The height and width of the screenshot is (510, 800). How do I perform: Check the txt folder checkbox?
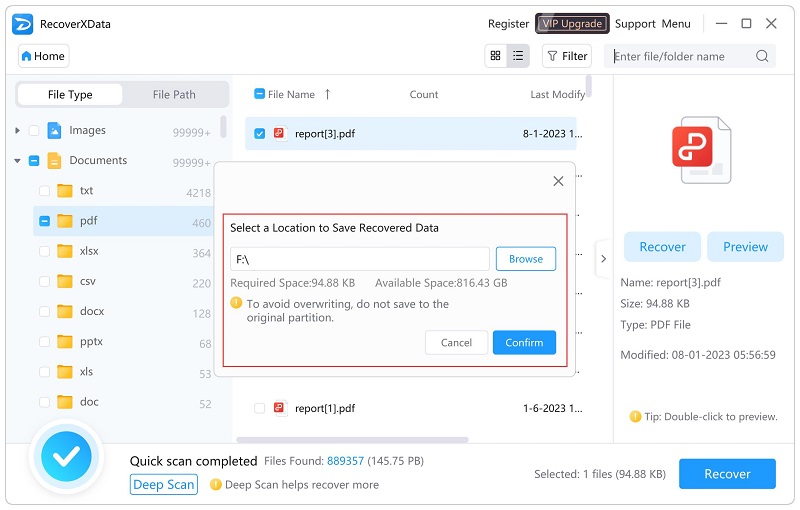coord(44,191)
